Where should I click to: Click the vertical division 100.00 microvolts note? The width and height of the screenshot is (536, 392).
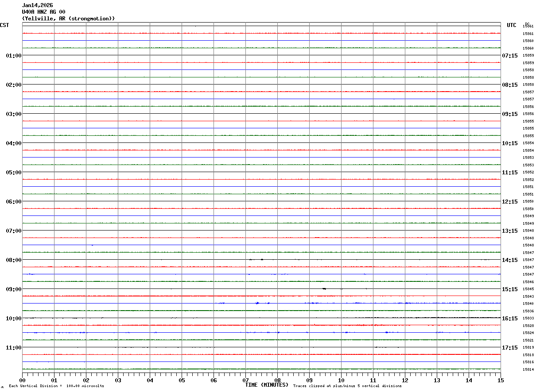point(56,386)
